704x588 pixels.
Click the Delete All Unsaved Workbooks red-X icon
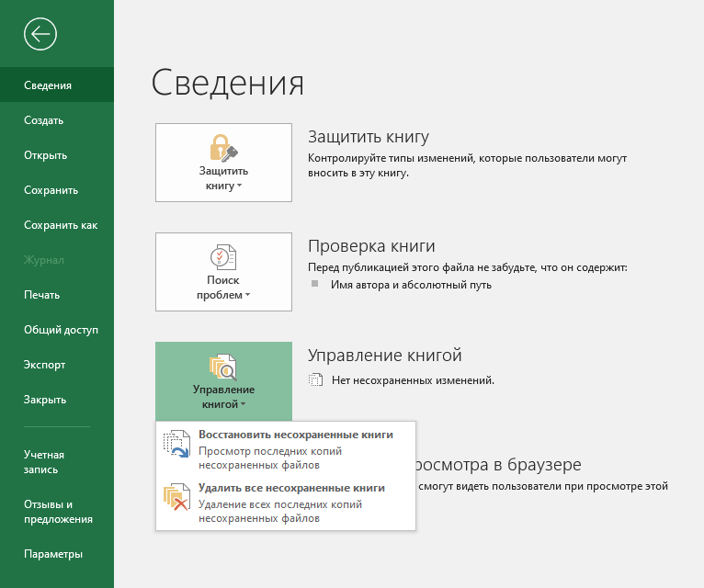point(176,497)
